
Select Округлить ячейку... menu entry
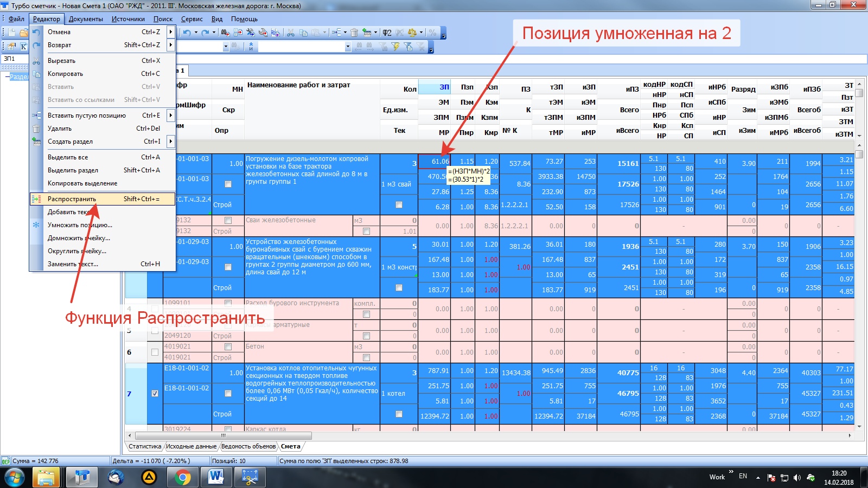pos(103,251)
